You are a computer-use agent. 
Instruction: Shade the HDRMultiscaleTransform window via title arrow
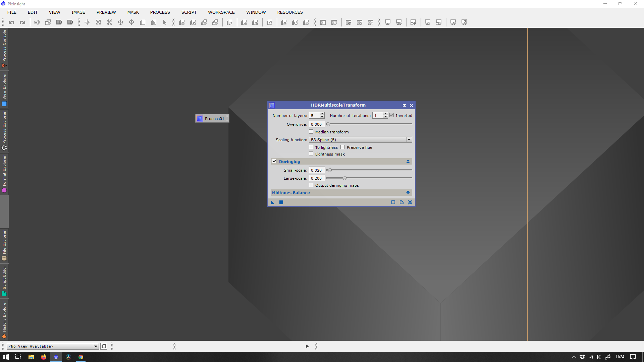(x=404, y=105)
